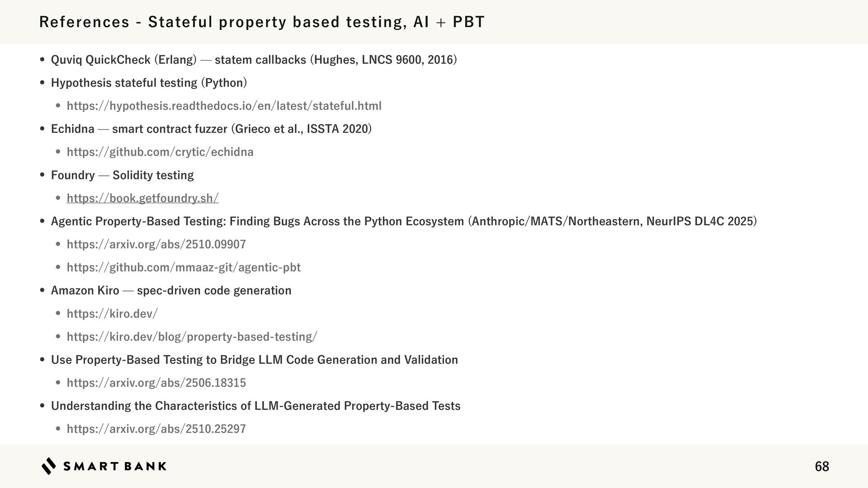Click the Understanding the Characteristics bullet

pyautogui.click(x=255, y=406)
